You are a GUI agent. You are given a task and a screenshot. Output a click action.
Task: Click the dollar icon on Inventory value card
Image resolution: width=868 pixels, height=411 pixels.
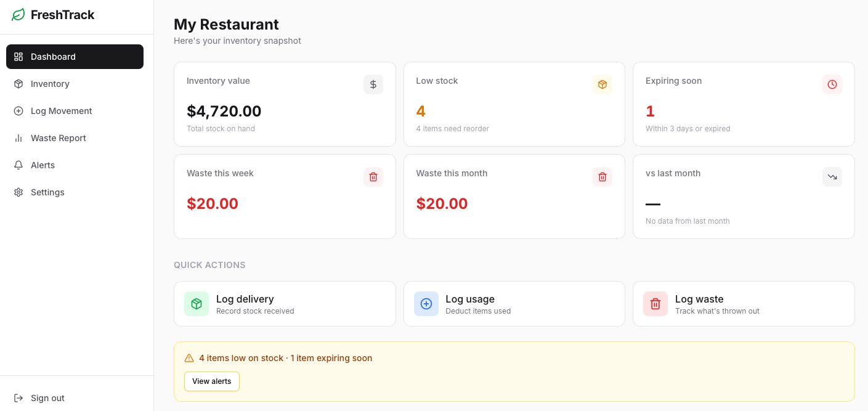(x=373, y=84)
